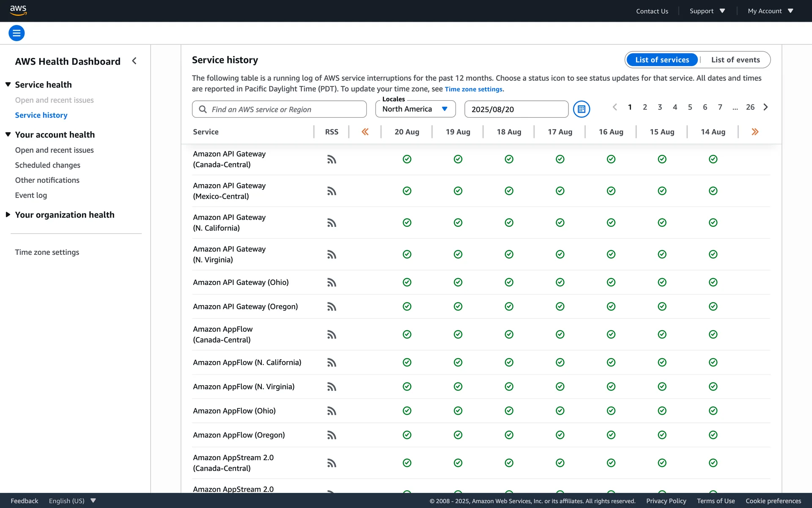Show later dates with double-right arrows
This screenshot has width=812, height=508.
tap(755, 132)
